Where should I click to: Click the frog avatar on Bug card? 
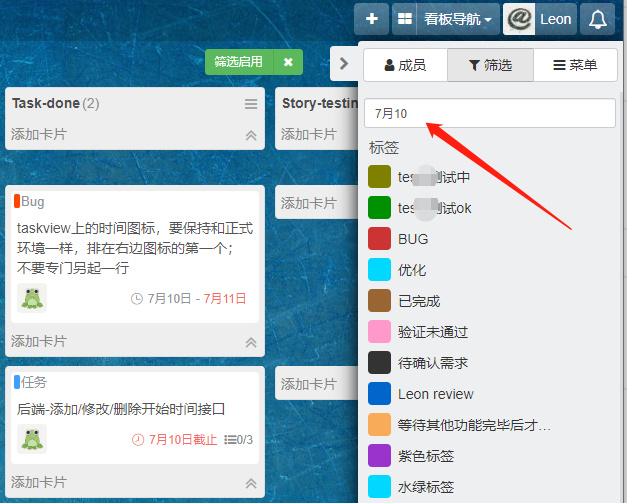(32, 298)
